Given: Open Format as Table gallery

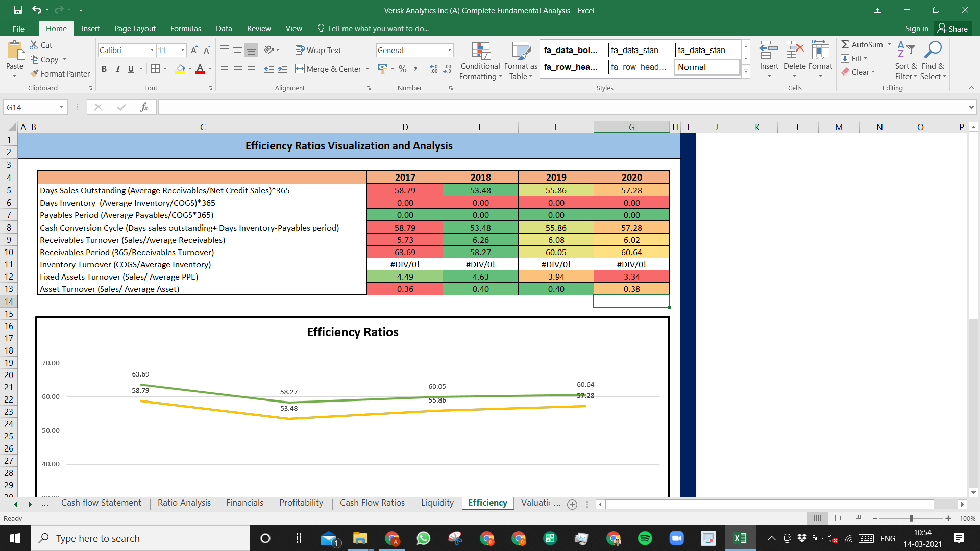Looking at the screenshot, I should [x=521, y=61].
